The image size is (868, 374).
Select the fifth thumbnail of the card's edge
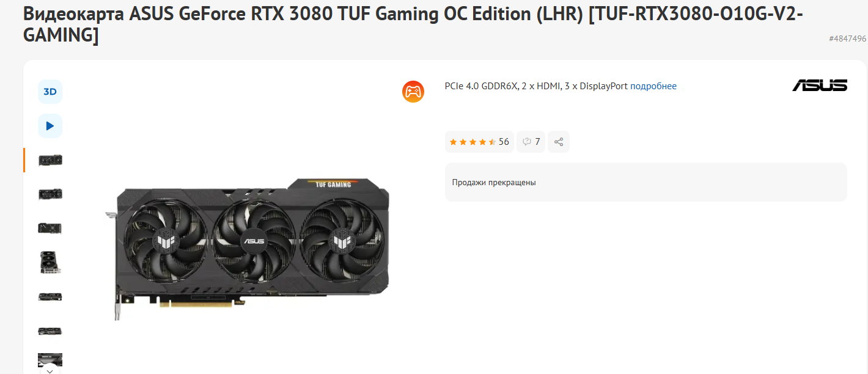[50, 297]
